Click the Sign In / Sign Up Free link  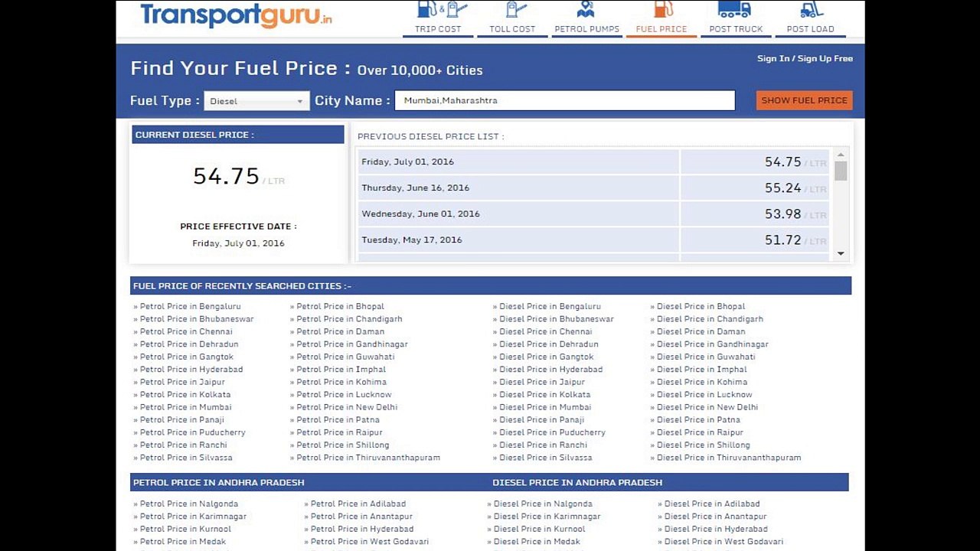(805, 58)
